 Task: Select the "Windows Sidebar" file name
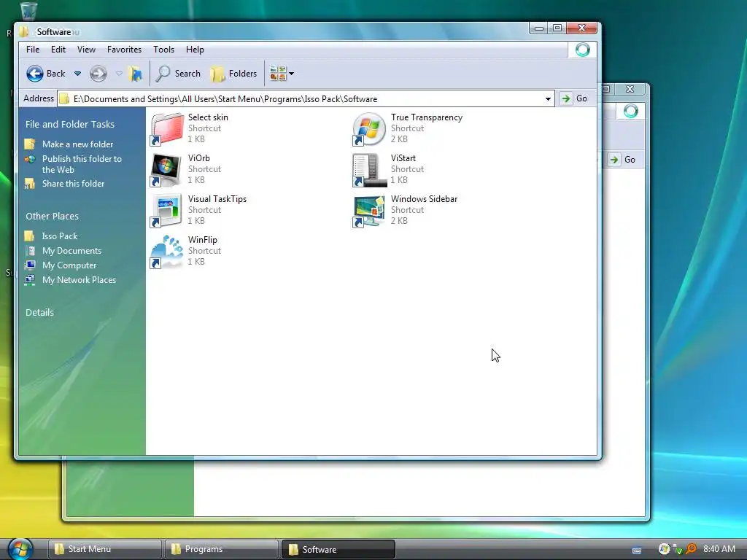click(424, 199)
